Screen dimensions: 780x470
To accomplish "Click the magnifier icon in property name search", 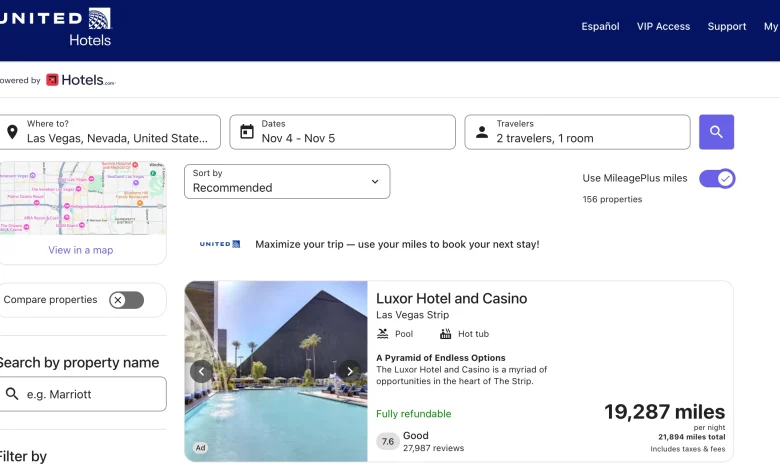I will coord(12,394).
